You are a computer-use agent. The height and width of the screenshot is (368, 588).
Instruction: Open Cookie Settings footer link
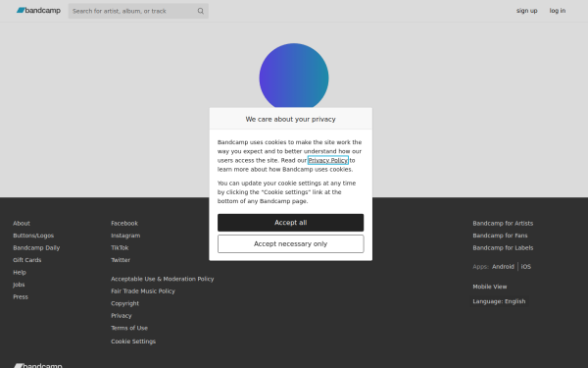pos(133,342)
